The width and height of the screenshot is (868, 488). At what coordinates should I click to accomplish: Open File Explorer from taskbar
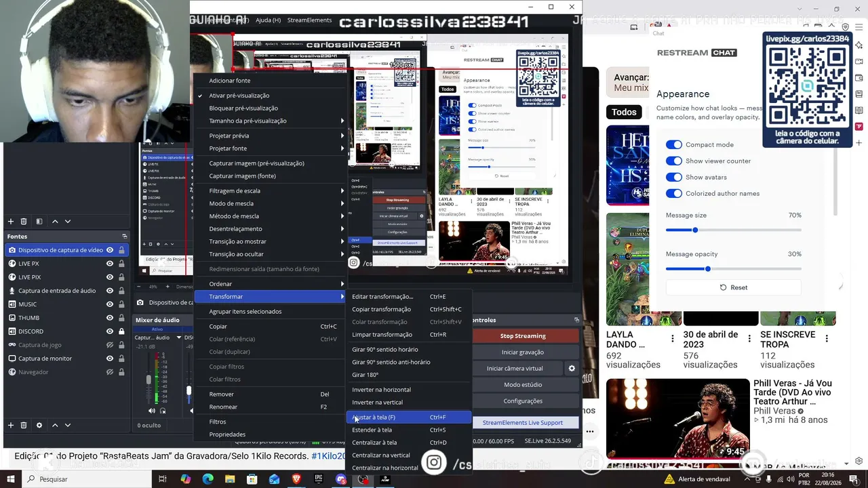[x=230, y=479]
